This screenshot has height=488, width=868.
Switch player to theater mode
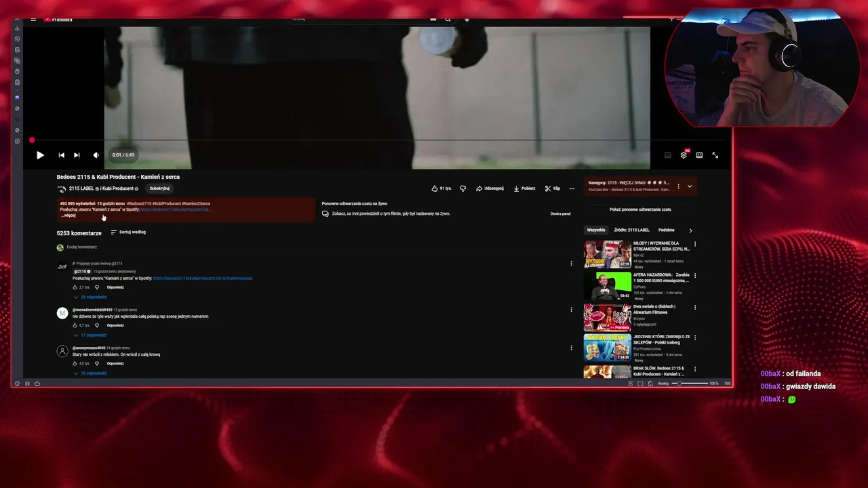pyautogui.click(x=699, y=155)
